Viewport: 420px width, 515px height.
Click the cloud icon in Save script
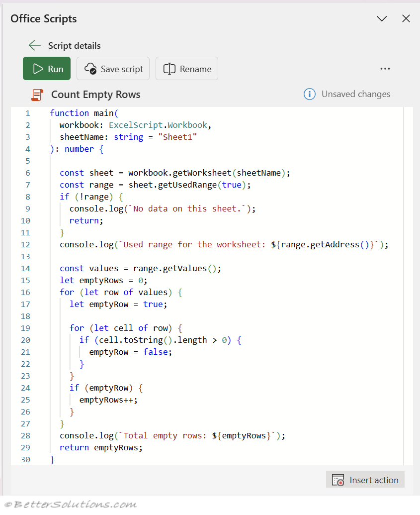coord(90,69)
